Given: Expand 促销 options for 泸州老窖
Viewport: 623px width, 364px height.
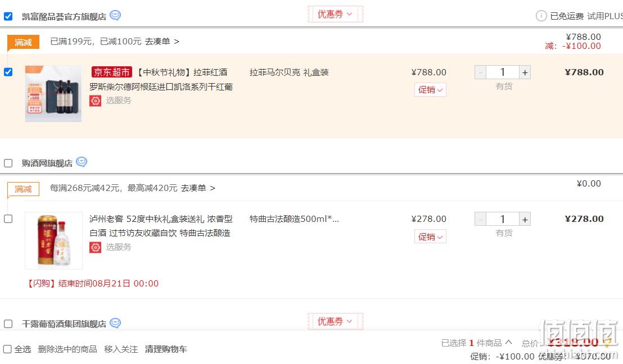Looking at the screenshot, I should point(430,236).
